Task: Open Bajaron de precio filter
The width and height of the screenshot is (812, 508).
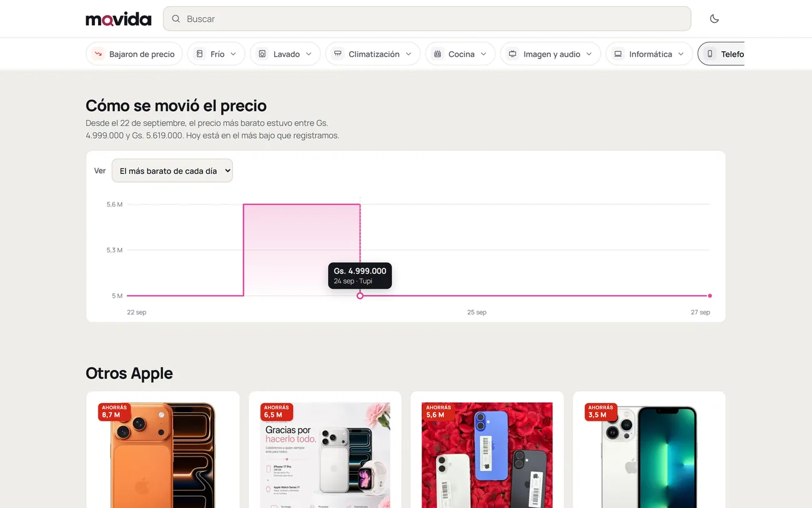Action: [134, 54]
